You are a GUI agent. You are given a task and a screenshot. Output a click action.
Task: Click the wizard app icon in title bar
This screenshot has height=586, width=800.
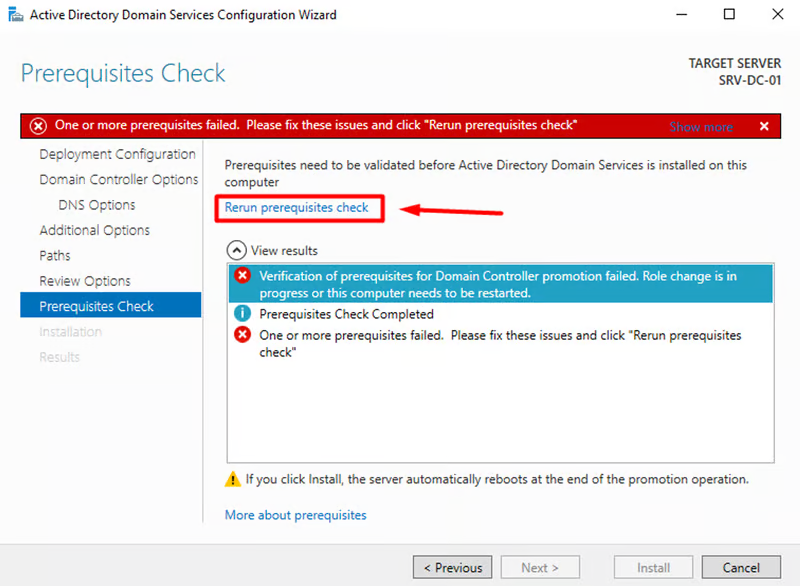(x=14, y=15)
